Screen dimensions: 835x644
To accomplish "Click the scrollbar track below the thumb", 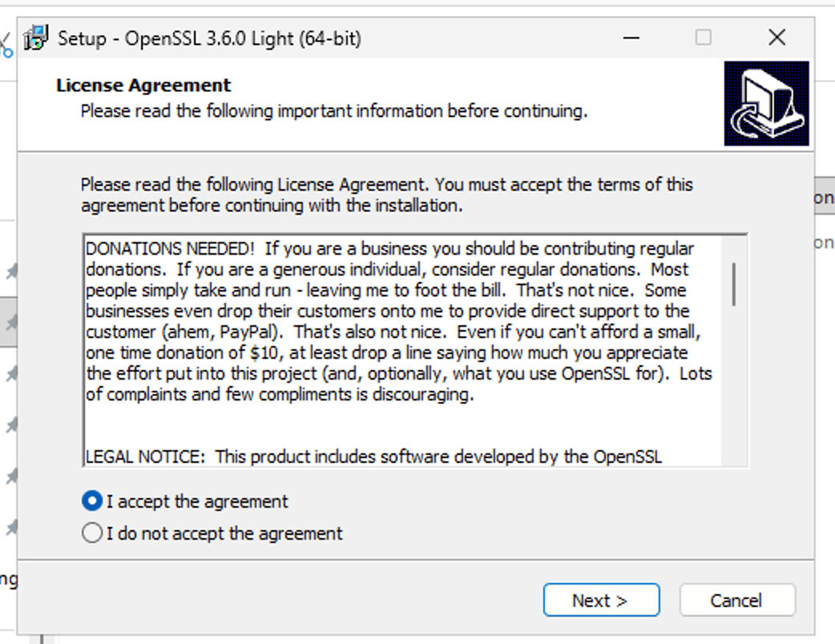I will [734, 384].
